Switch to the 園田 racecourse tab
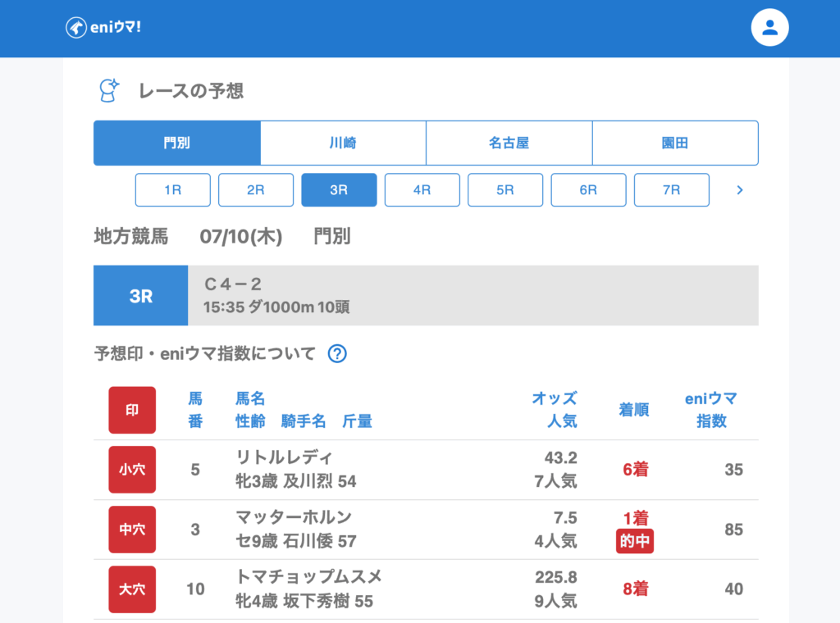Screen dimensions: 840x623 point(675,143)
